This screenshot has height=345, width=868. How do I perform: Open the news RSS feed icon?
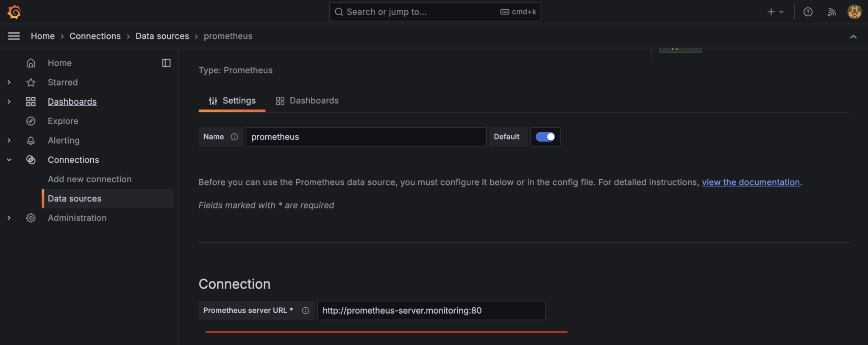[832, 12]
